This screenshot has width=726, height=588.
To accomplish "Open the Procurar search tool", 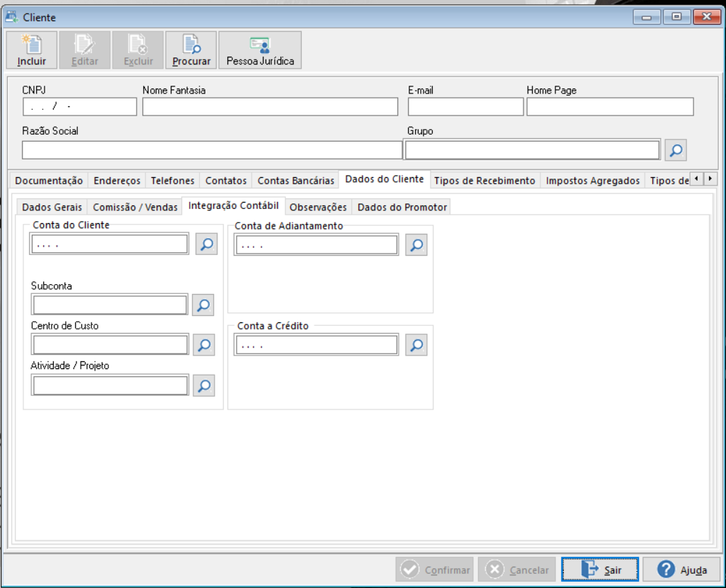I will click(x=191, y=50).
